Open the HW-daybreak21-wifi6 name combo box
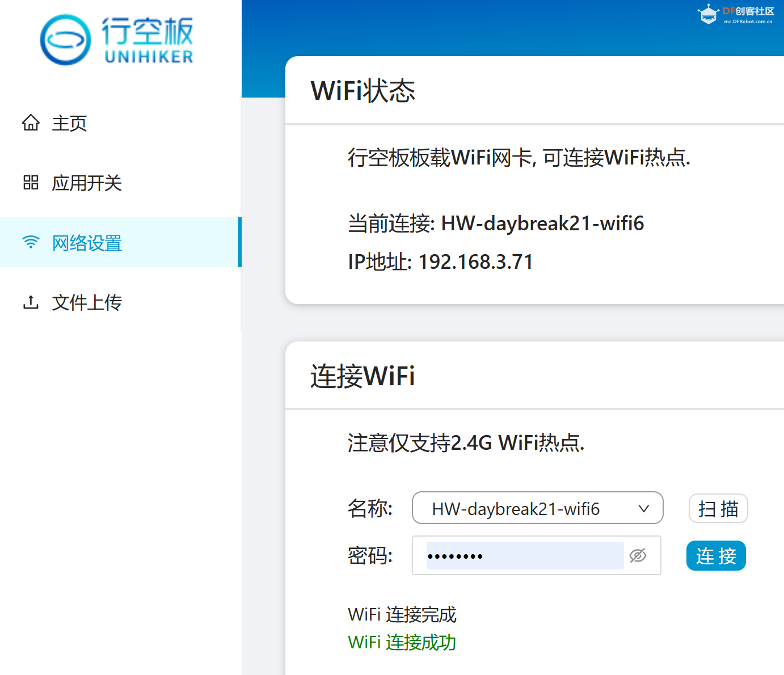Screen dimensions: 784x675 pyautogui.click(x=537, y=508)
